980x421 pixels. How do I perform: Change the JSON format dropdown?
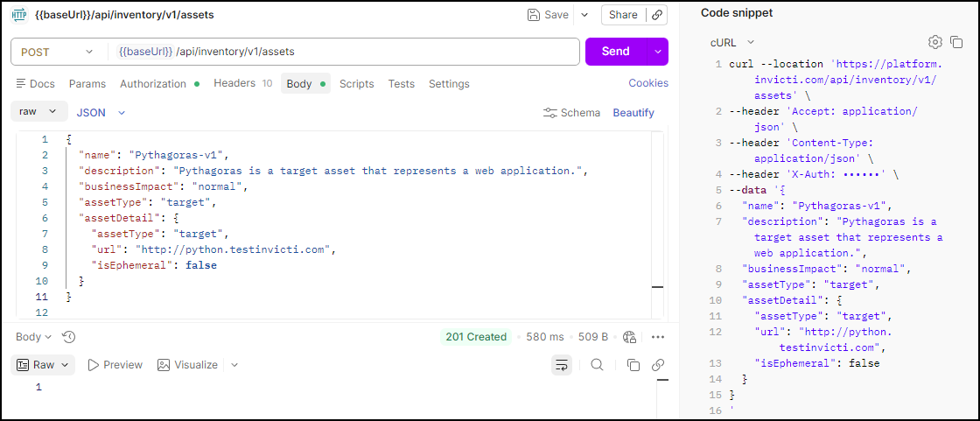click(101, 113)
